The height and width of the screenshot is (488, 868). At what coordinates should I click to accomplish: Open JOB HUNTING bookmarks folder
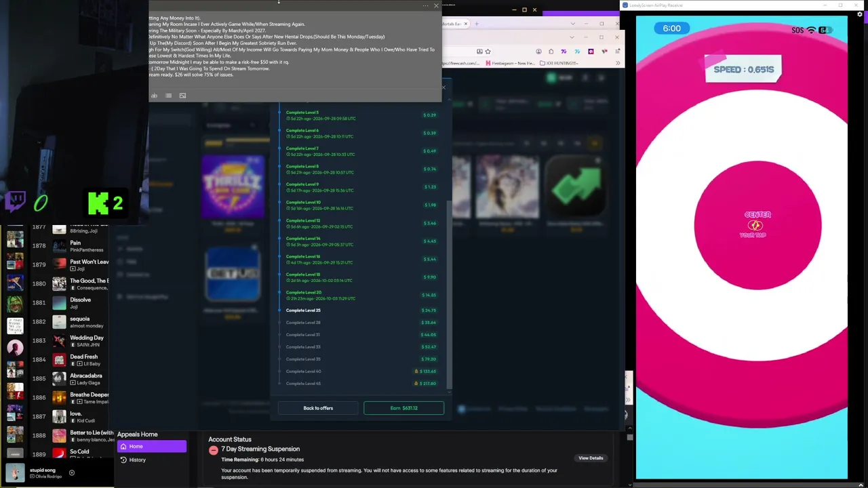tap(559, 63)
